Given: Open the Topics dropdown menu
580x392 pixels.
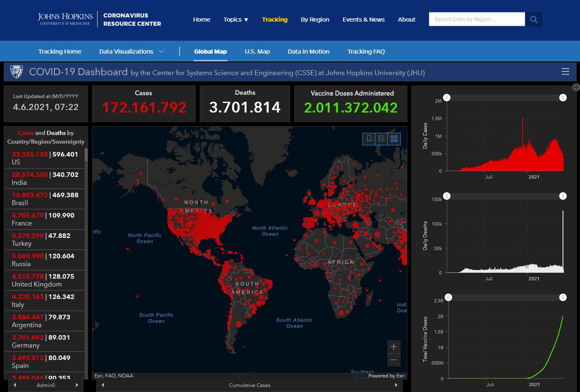Looking at the screenshot, I should (x=236, y=20).
